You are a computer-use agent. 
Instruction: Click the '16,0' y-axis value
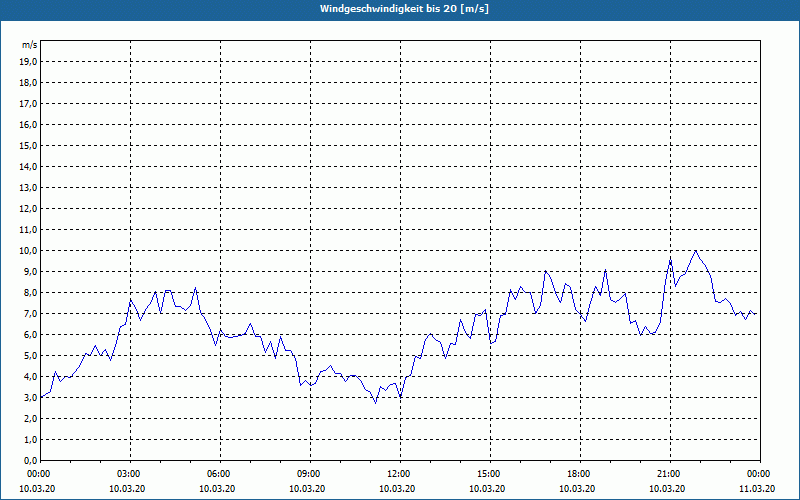(x=28, y=124)
